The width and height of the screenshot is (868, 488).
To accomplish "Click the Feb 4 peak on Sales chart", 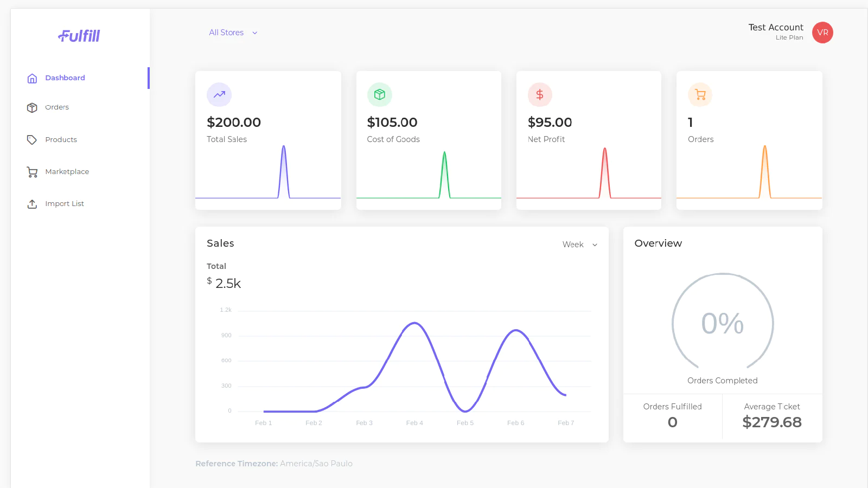I will pos(414,323).
